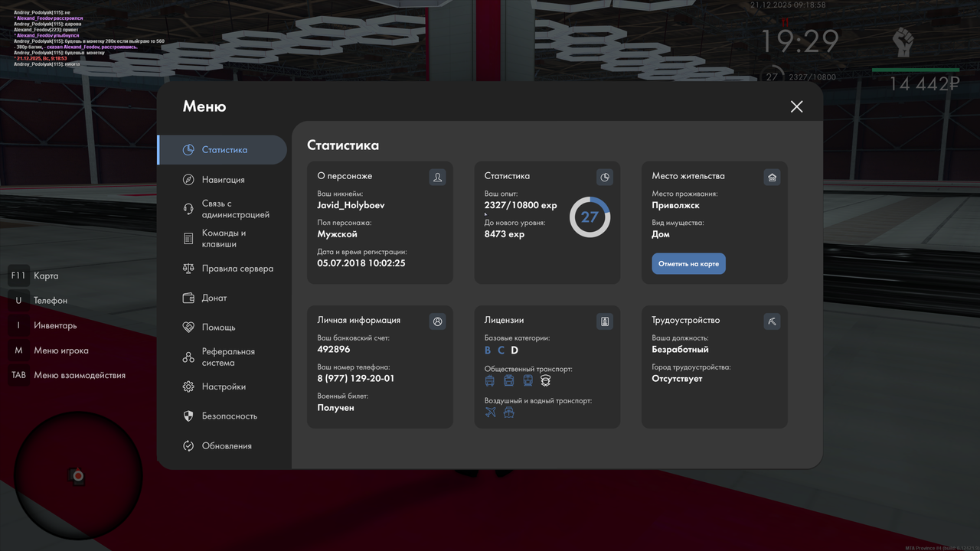980x551 pixels.
Task: Click the profile icon in О персонаже card
Action: 437,178
